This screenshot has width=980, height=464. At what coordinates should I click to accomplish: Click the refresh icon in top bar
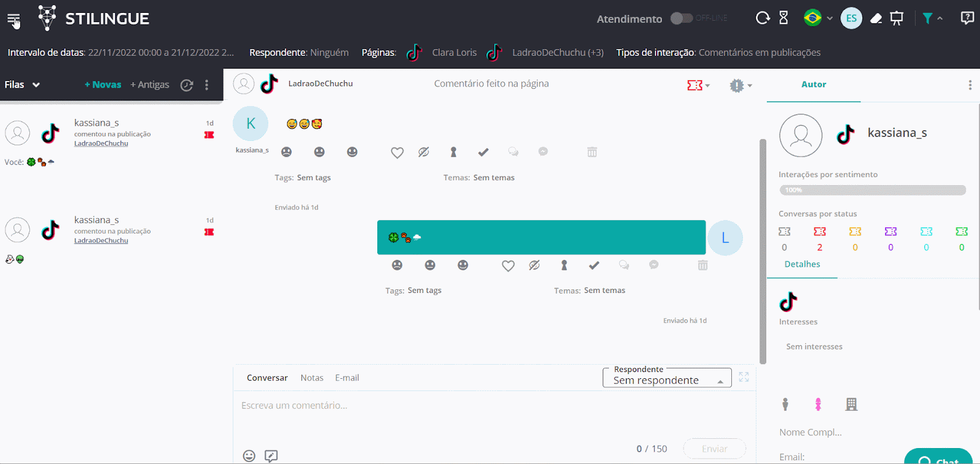762,18
